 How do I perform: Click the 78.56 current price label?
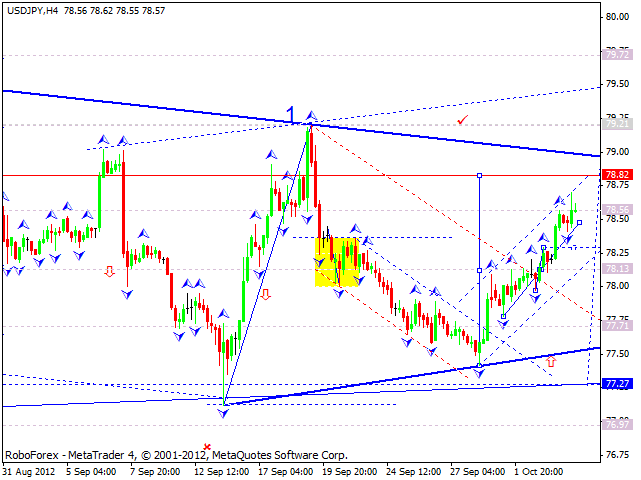click(617, 209)
